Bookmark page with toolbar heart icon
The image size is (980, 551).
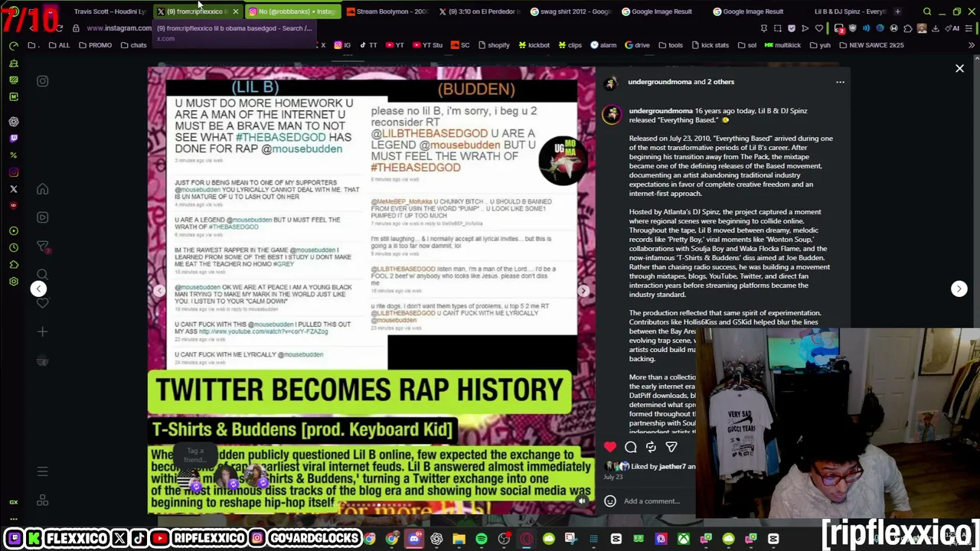tap(818, 28)
